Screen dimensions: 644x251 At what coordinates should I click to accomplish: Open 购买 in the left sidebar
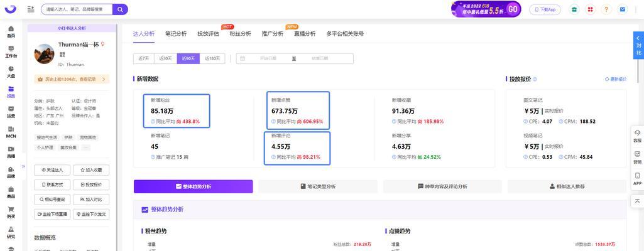(11, 213)
